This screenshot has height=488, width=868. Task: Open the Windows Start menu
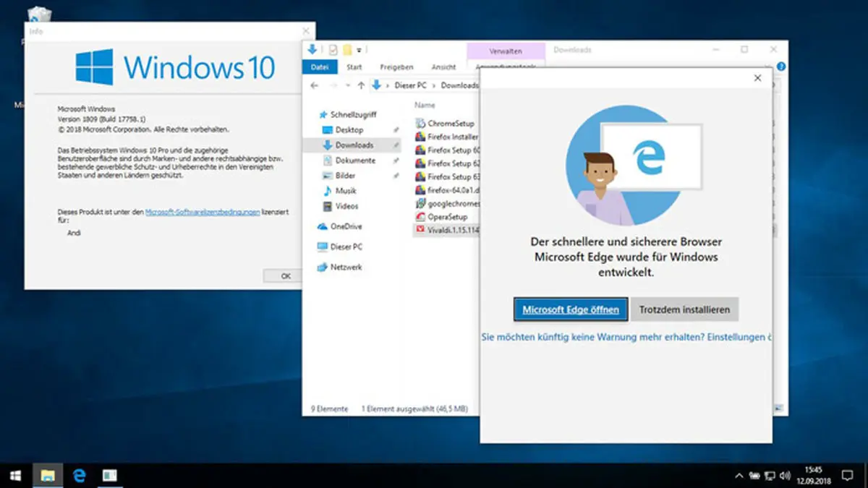[x=15, y=475]
